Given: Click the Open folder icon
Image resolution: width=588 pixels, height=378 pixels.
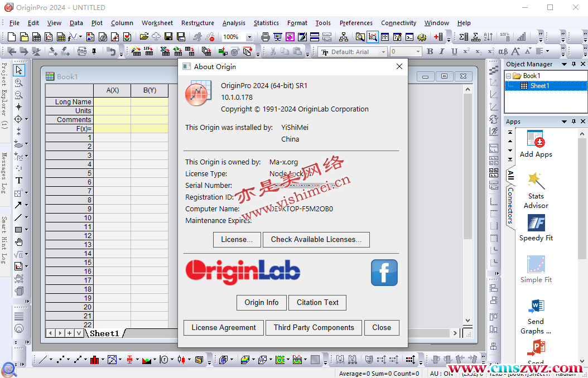Looking at the screenshot, I should (144, 37).
